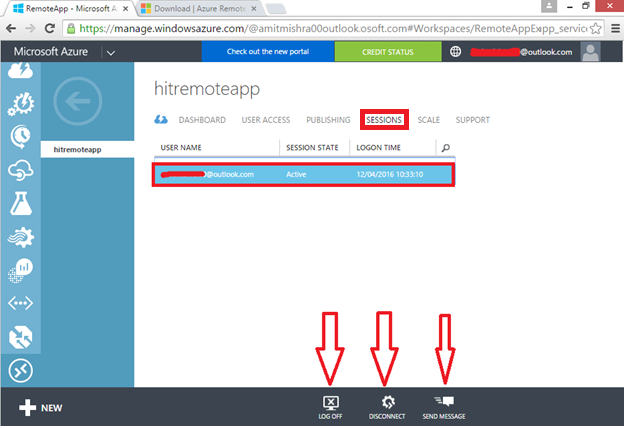626x428 pixels.
Task: Open the Machine Learning flask icon
Action: 21,204
